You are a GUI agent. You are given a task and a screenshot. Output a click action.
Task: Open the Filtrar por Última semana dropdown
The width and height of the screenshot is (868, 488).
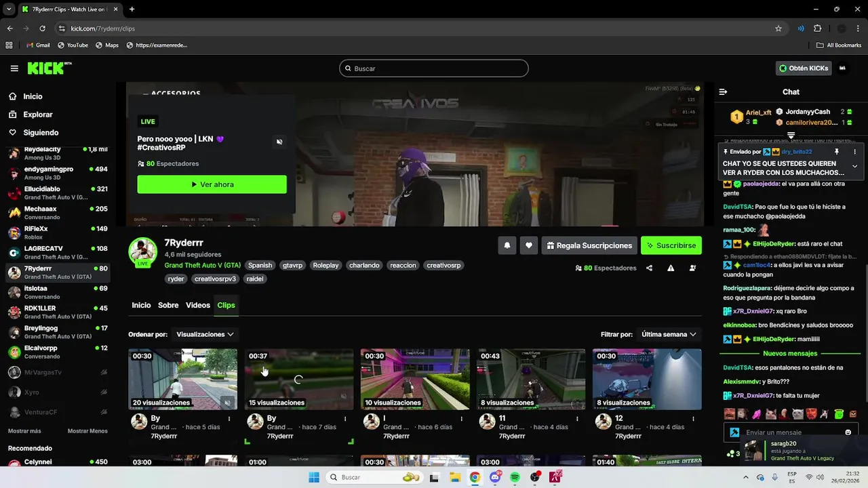click(669, 334)
